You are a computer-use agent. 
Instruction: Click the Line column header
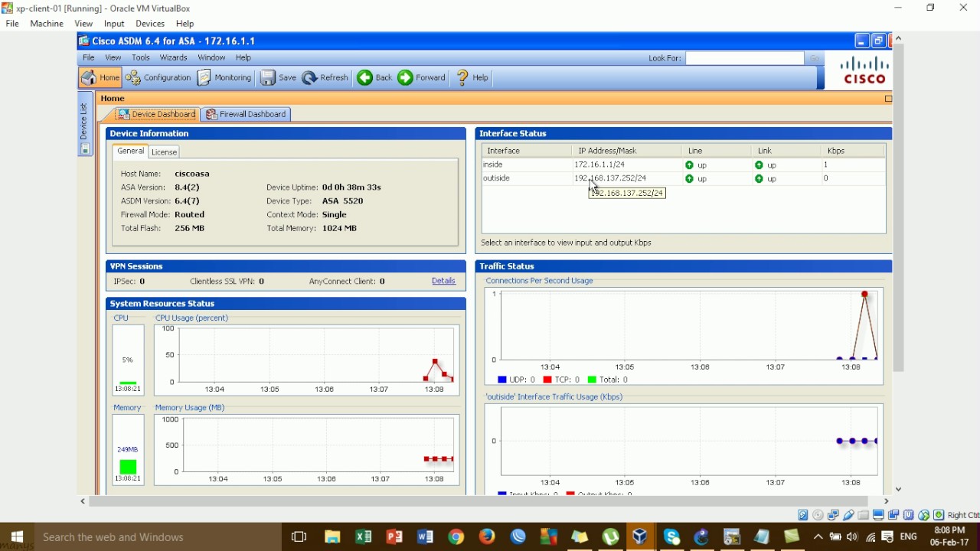click(717, 151)
